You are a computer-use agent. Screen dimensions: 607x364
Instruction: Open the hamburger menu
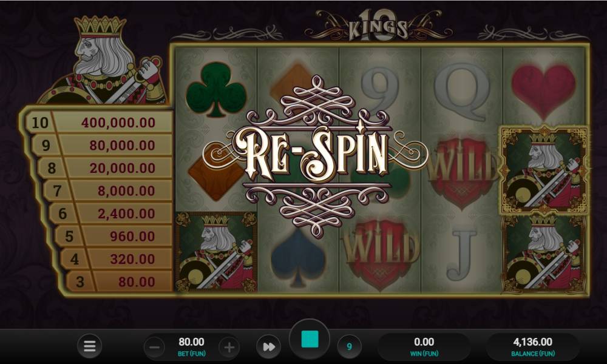click(89, 346)
